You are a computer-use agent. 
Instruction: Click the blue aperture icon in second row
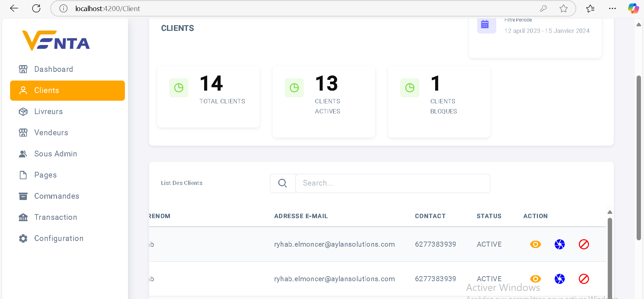[560, 279]
